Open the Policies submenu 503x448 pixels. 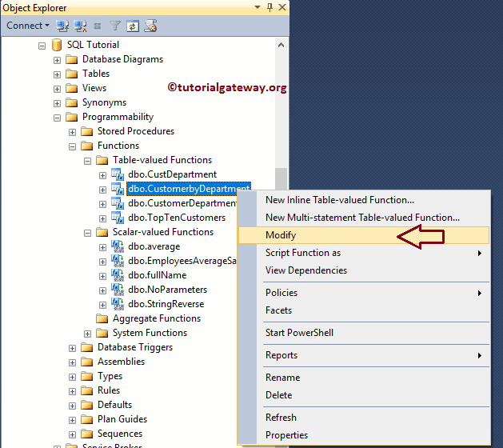364,293
